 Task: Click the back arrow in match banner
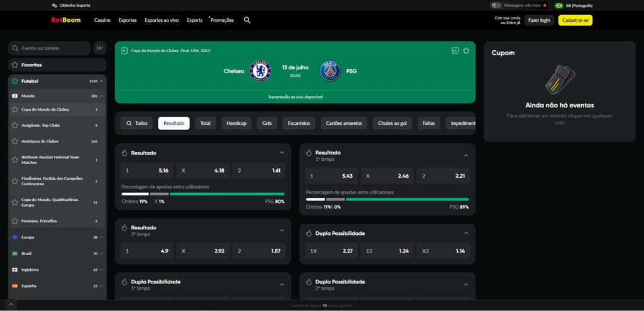point(125,50)
